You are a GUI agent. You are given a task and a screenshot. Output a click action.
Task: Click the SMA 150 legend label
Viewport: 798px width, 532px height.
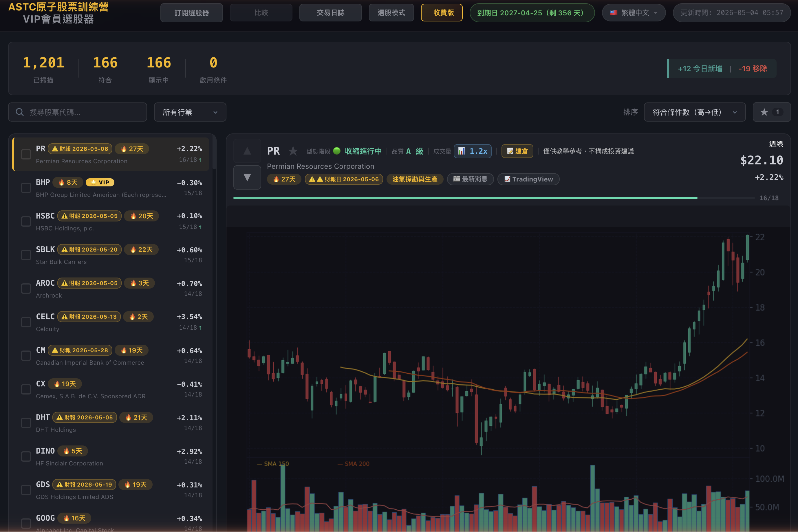pyautogui.click(x=273, y=463)
